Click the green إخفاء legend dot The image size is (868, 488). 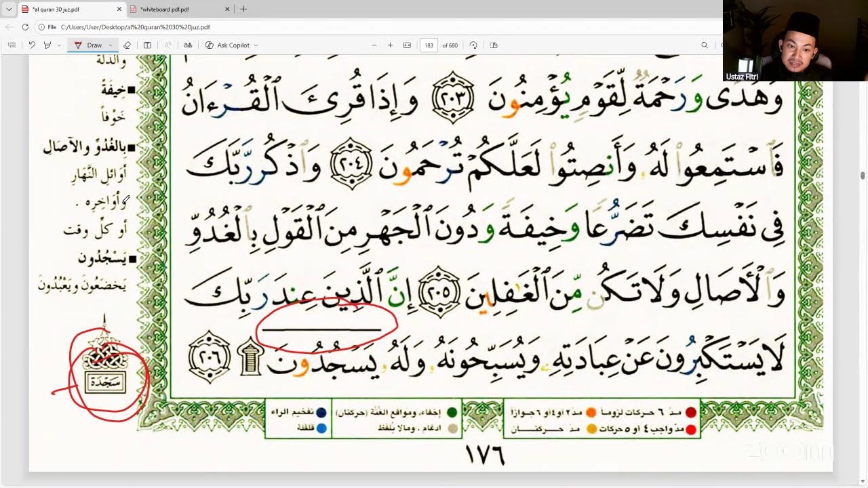pyautogui.click(x=452, y=412)
